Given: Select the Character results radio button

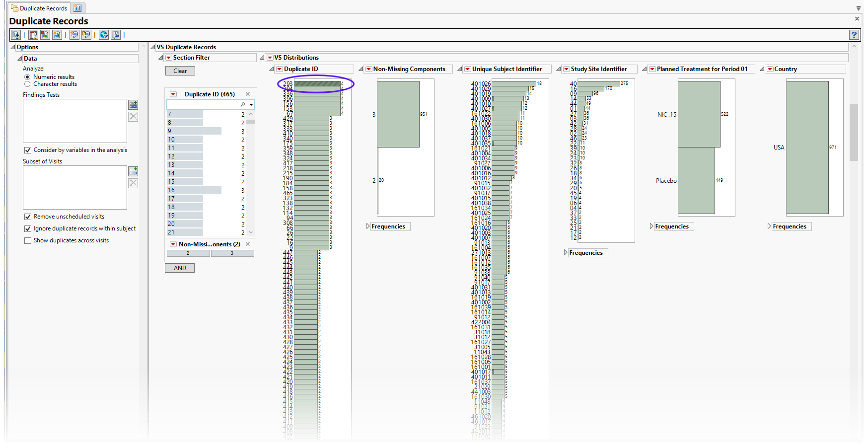Looking at the screenshot, I should [27, 84].
